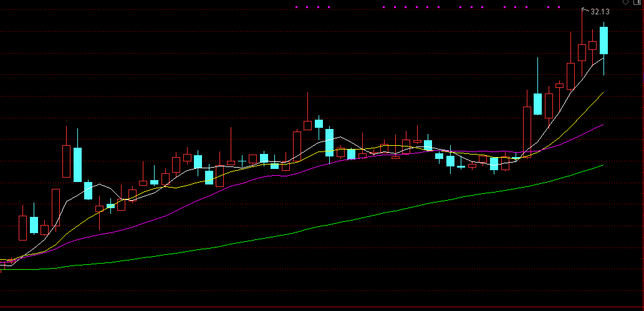The width and height of the screenshot is (644, 311).
Task: Click the diamond icon at chart's top-right corner
Action: pyautogui.click(x=625, y=2)
